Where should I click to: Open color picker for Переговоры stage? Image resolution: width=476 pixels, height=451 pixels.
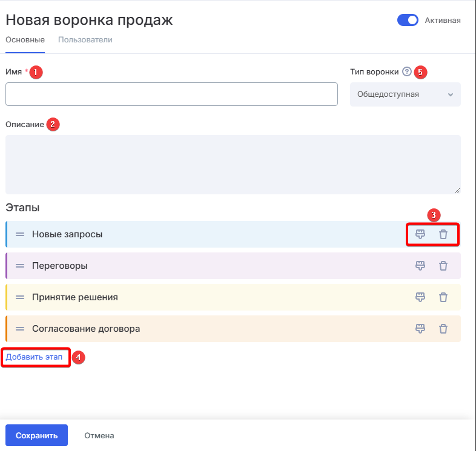click(420, 266)
